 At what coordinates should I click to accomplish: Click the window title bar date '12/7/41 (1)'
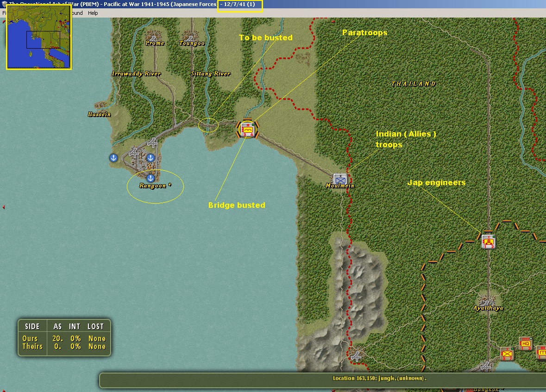click(239, 4)
